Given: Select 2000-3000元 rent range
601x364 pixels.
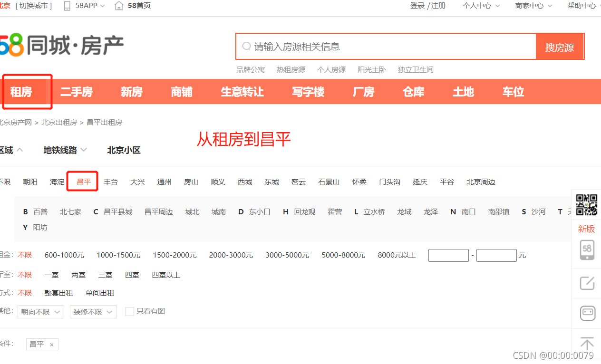Looking at the screenshot, I should [x=231, y=255].
